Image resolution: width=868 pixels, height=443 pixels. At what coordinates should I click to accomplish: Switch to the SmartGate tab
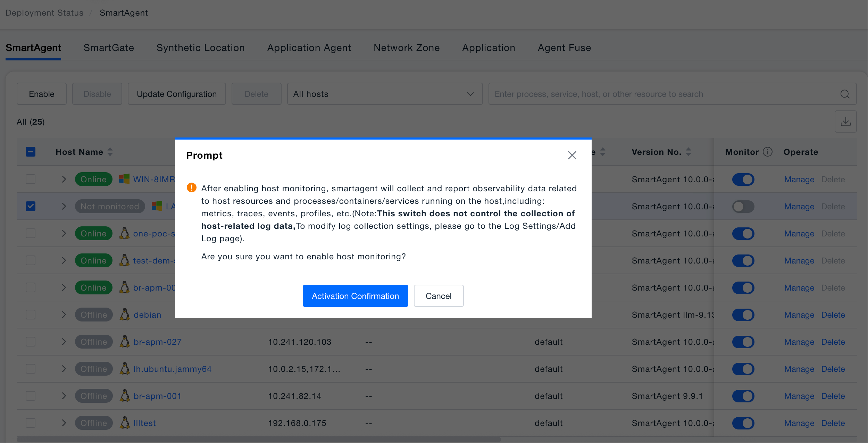(109, 48)
